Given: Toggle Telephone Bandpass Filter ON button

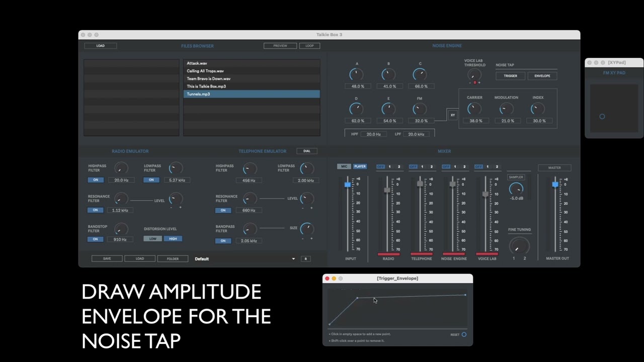Looking at the screenshot, I should 223,241.
